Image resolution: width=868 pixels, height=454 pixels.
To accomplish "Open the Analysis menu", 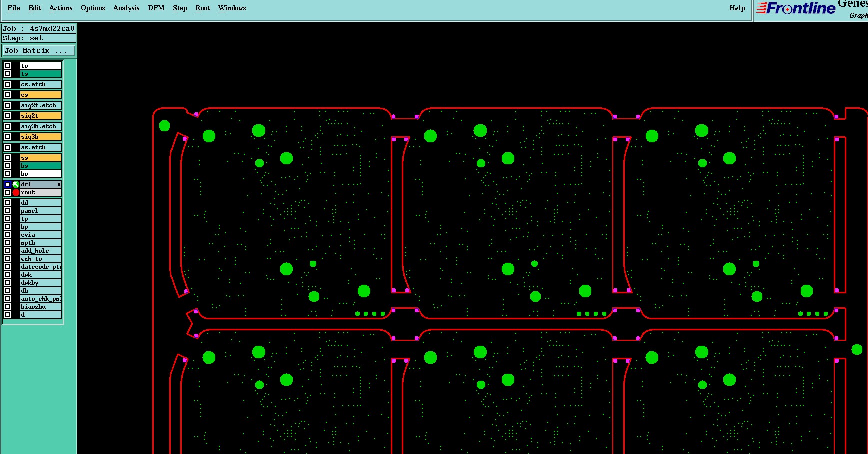I will tap(126, 8).
